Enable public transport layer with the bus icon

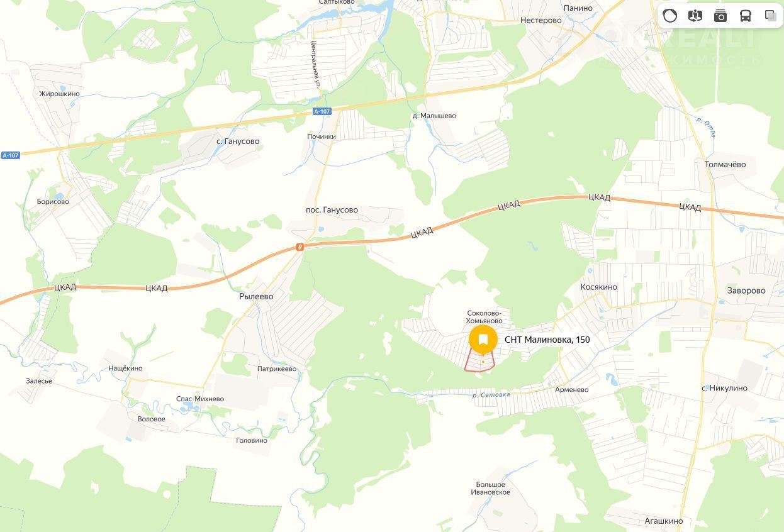(x=746, y=16)
